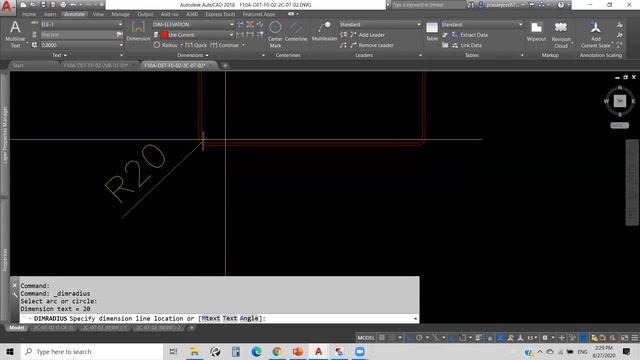This screenshot has width=640, height=360.
Task: Click the keyword search box in title bar
Action: tap(428, 4)
